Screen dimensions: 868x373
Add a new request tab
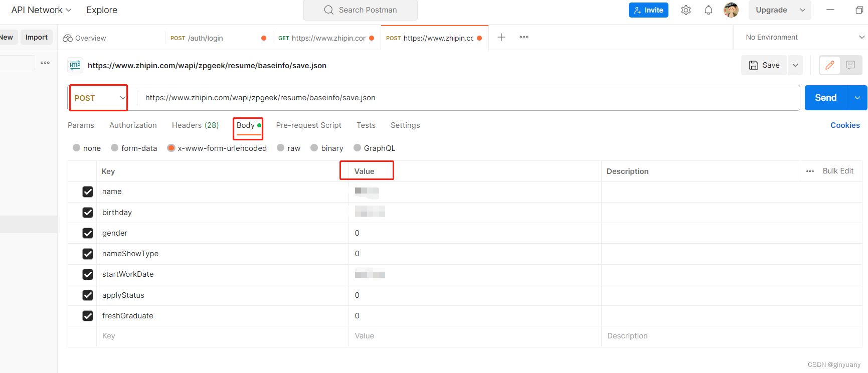[x=501, y=37]
